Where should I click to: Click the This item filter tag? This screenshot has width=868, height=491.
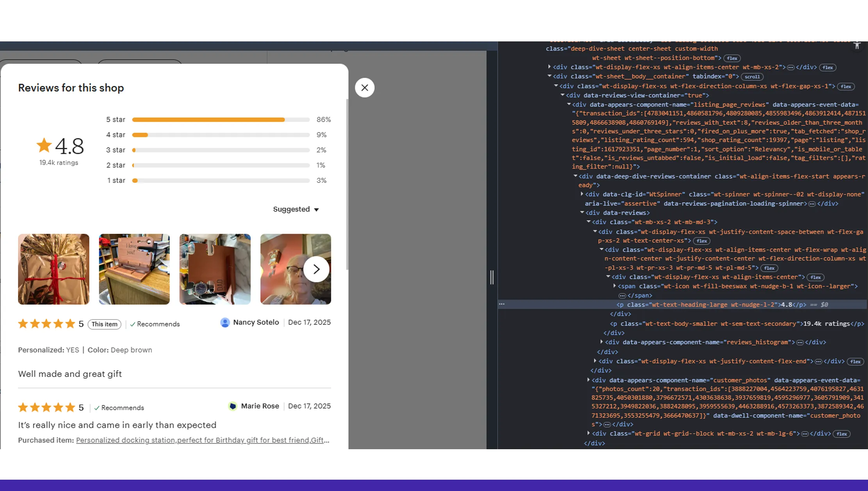104,324
